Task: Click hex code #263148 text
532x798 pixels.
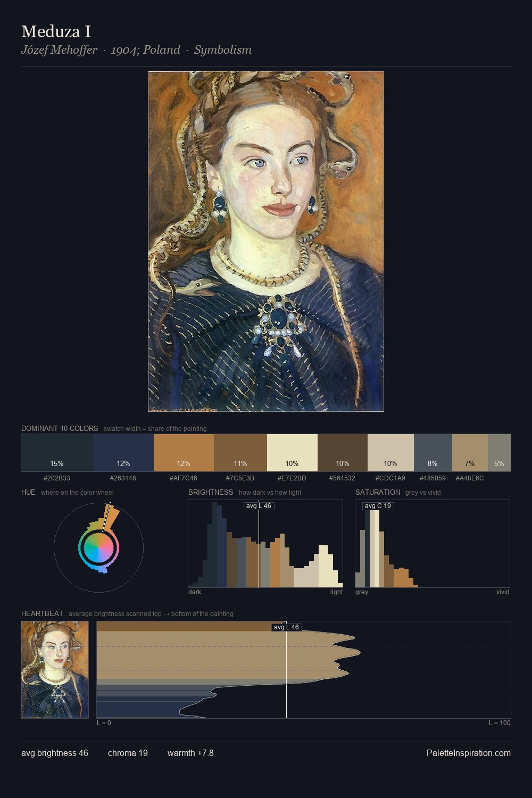Action: tap(123, 478)
